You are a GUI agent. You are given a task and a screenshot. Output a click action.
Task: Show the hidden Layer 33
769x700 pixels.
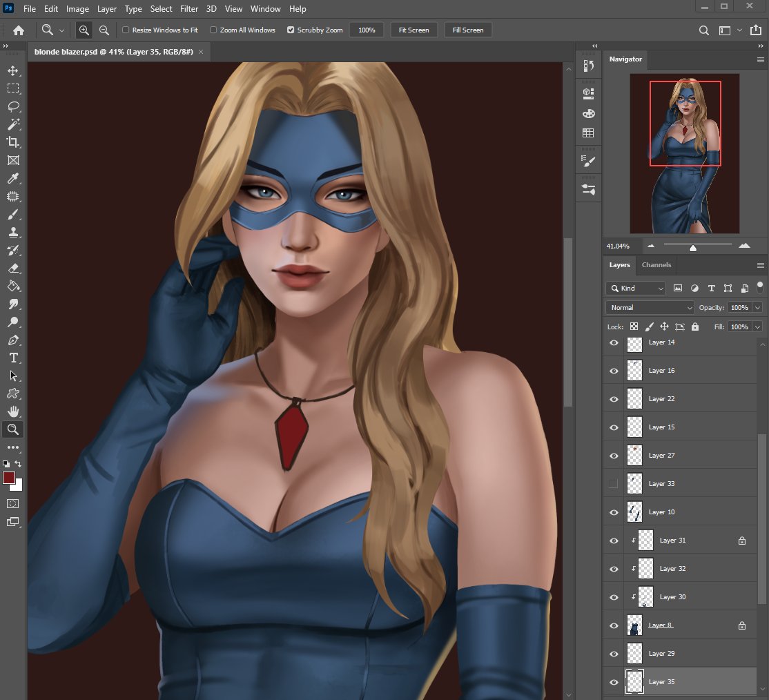pos(614,484)
